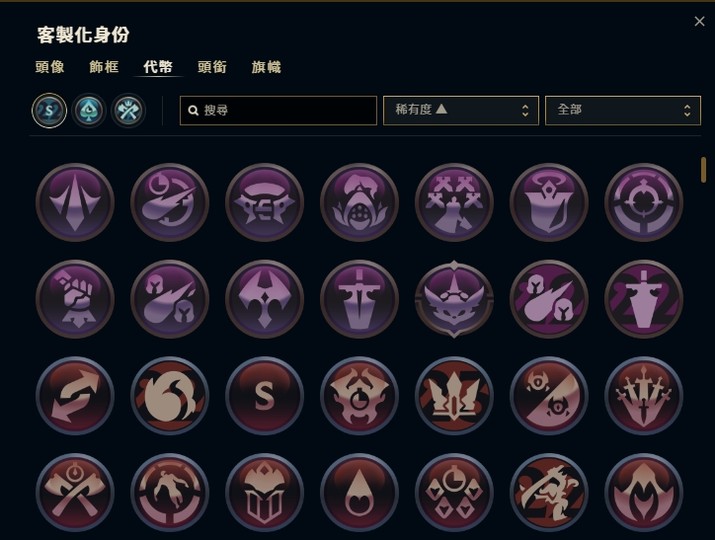715x540 pixels.
Task: Open the 稀有度 sort dropdown
Action: coord(461,110)
